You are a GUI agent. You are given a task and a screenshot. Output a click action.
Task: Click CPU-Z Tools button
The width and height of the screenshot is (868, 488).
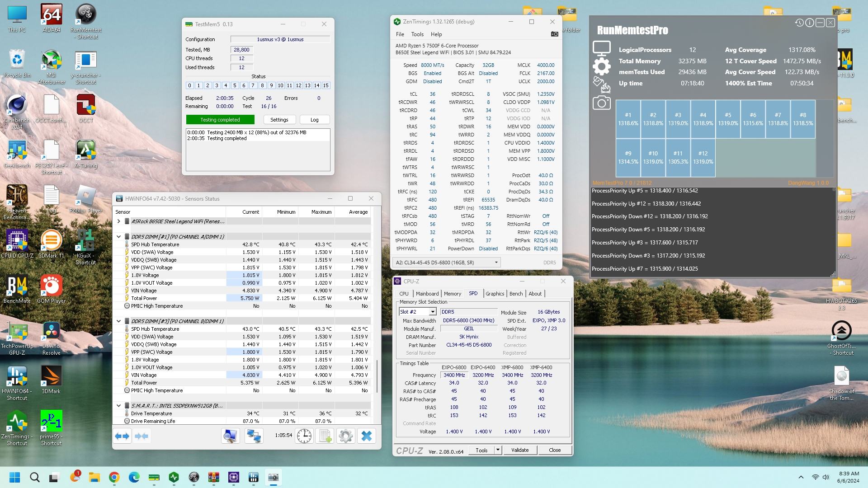tap(481, 450)
